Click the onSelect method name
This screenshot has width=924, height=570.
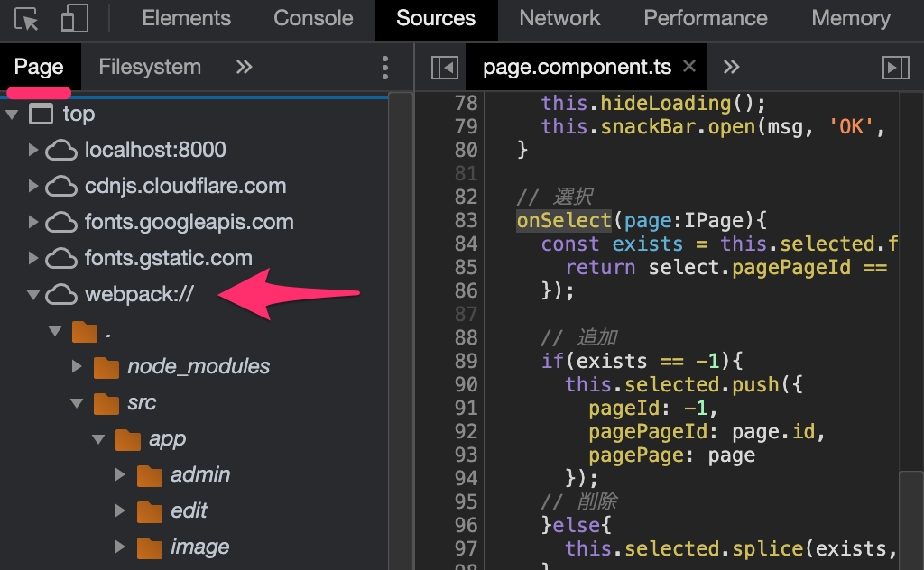(x=564, y=220)
